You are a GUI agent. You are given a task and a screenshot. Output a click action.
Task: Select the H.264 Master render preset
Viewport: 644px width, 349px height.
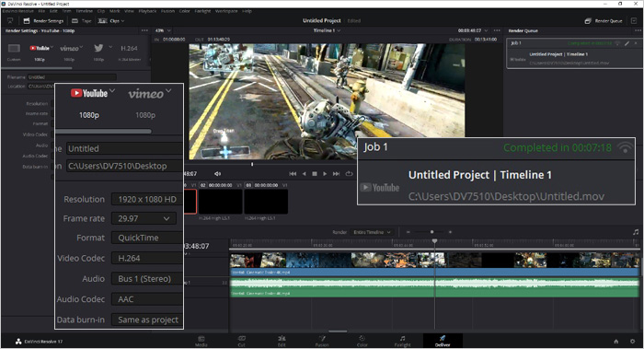click(129, 52)
